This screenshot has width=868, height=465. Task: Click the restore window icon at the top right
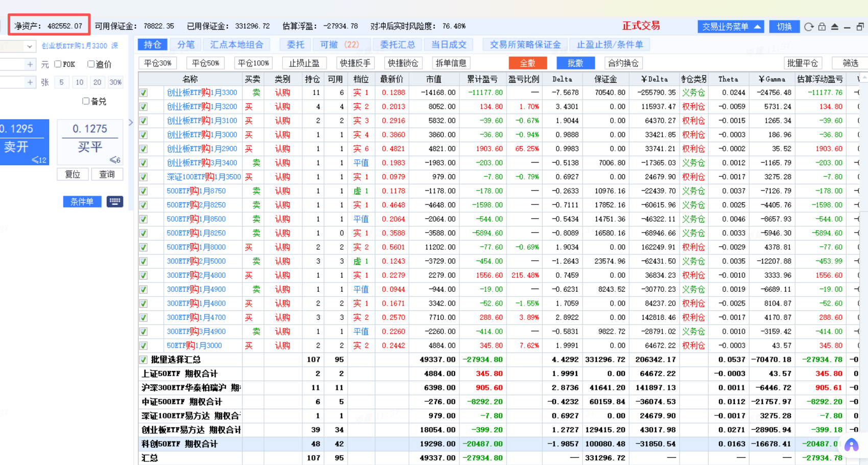(860, 27)
